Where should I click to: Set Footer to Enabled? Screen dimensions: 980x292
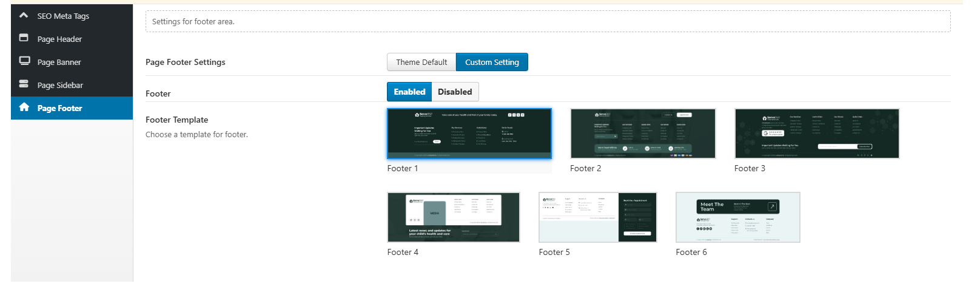(409, 92)
